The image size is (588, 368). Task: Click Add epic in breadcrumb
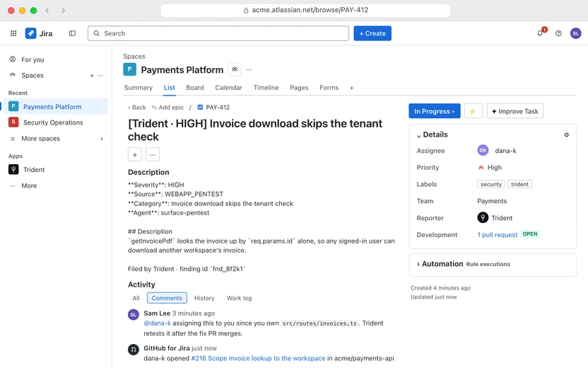point(167,108)
